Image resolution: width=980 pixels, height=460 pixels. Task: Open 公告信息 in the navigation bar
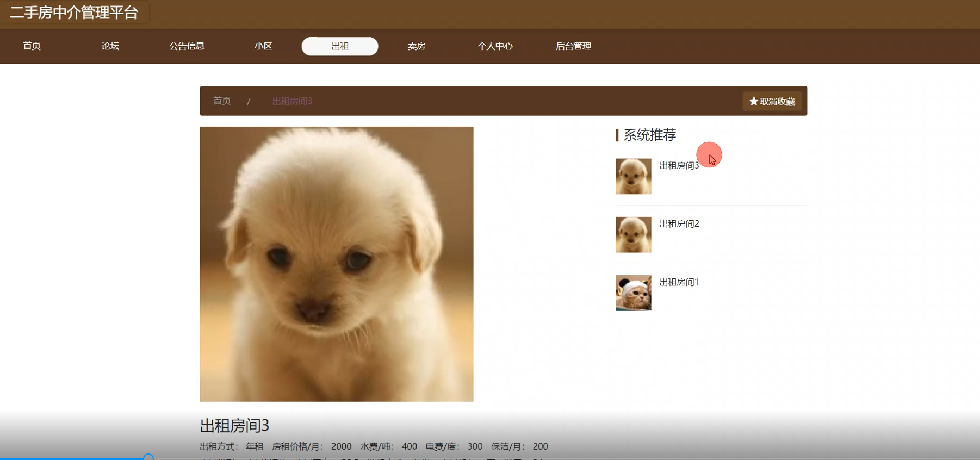(187, 46)
